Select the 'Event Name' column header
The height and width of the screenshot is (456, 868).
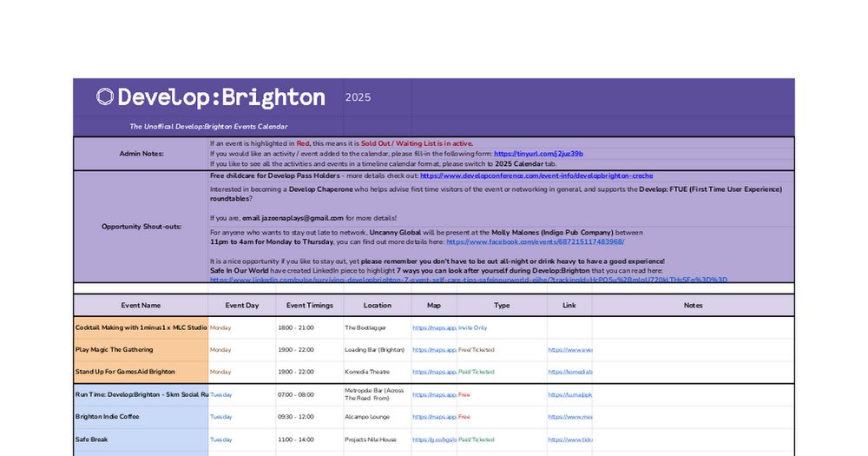click(141, 305)
